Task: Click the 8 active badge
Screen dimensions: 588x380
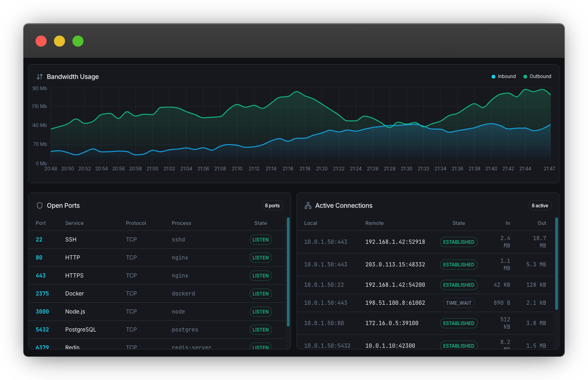Action: (x=540, y=205)
